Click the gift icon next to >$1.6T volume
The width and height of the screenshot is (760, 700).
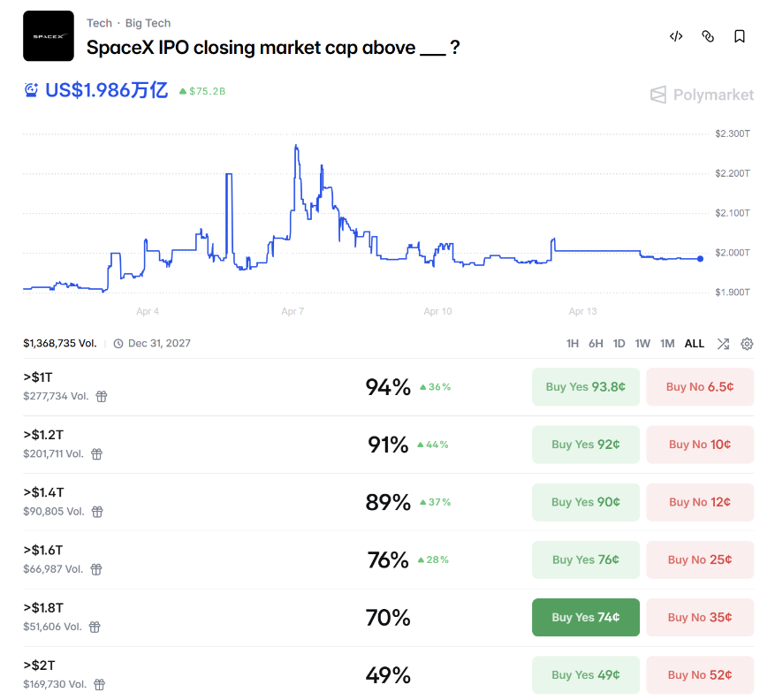95,569
